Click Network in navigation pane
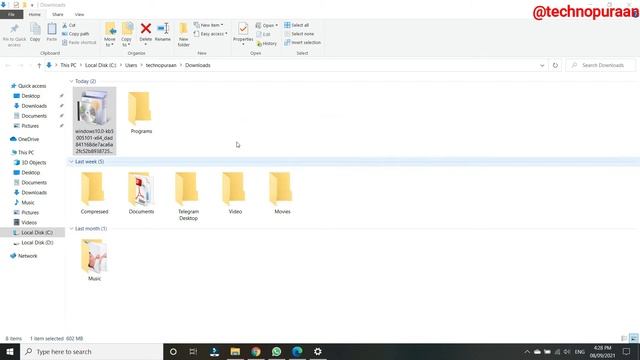Screen dimensions: 640x360 (x=27, y=256)
